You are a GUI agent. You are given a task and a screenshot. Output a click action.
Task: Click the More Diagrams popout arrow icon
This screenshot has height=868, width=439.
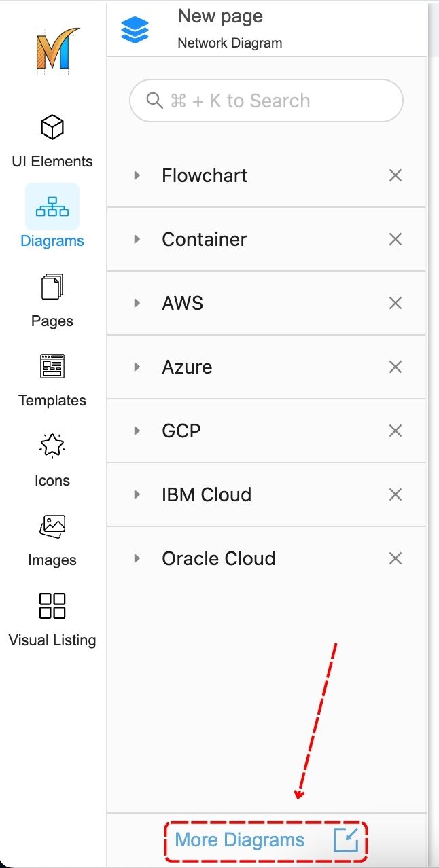point(346,840)
